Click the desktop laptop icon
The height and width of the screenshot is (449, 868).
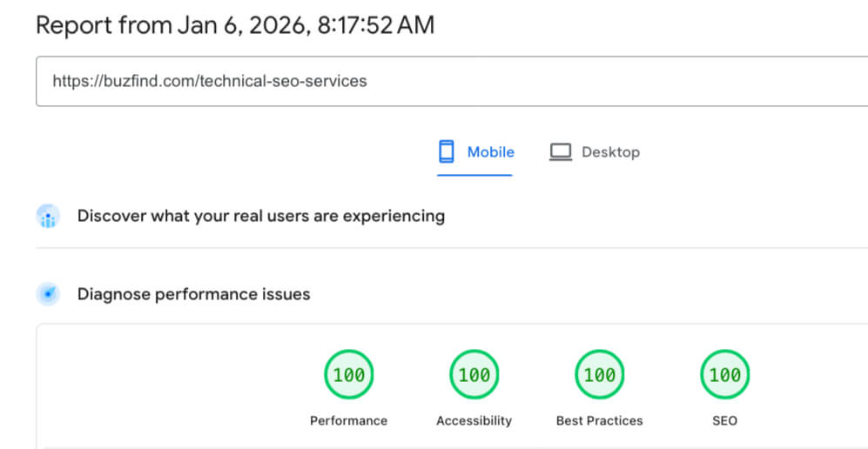coord(560,152)
